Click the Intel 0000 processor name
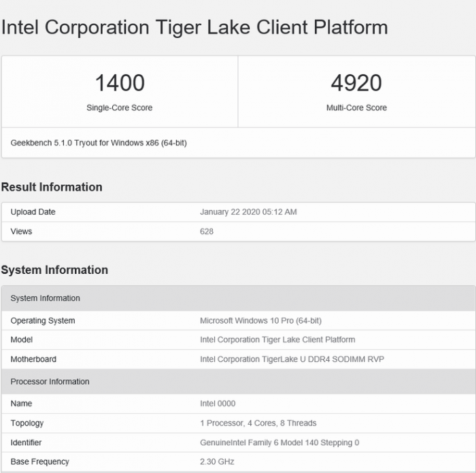476x473 pixels. click(218, 404)
